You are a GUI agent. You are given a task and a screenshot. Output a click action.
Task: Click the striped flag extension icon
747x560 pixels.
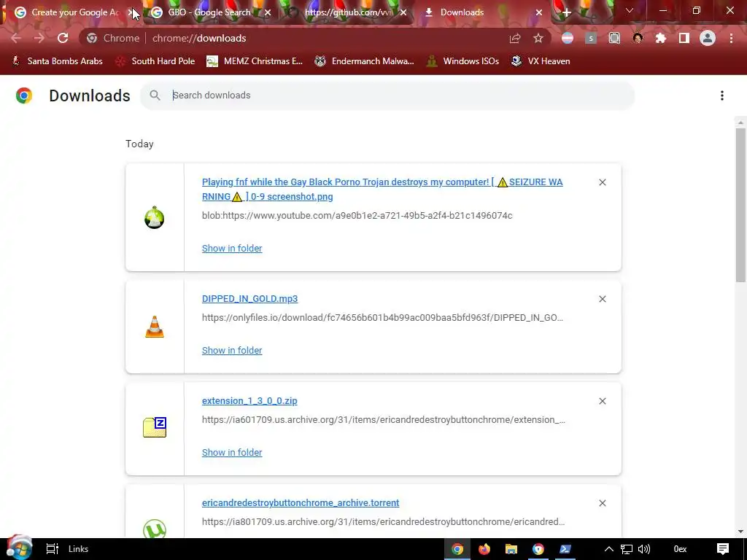(568, 38)
